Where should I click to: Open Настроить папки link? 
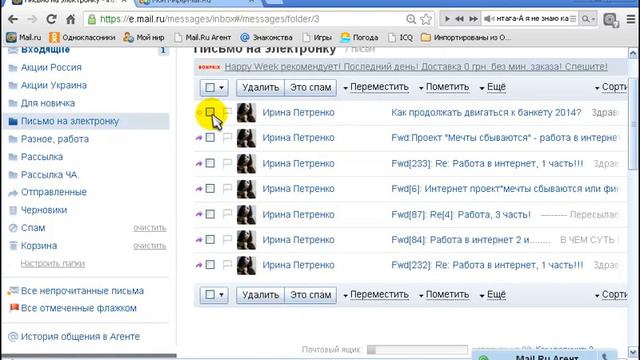pos(53,264)
